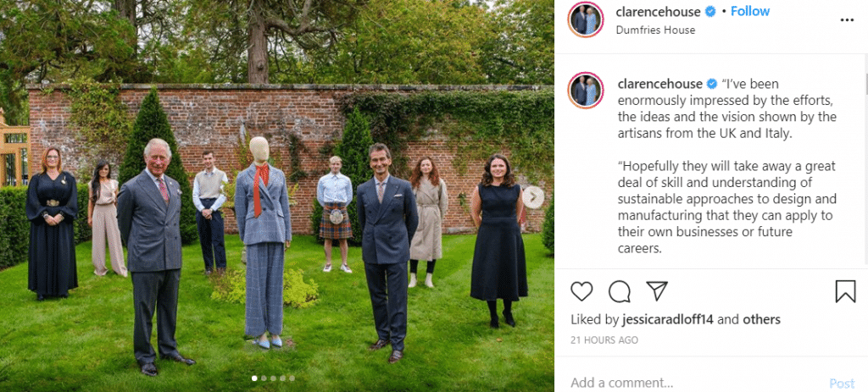Go to next photo with arrow
This screenshot has height=392, width=868.
tap(533, 197)
